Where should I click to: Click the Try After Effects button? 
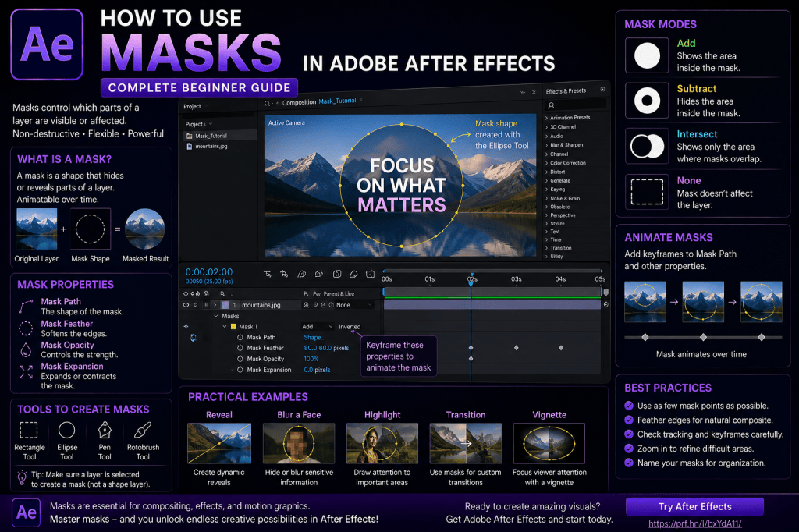coord(694,506)
